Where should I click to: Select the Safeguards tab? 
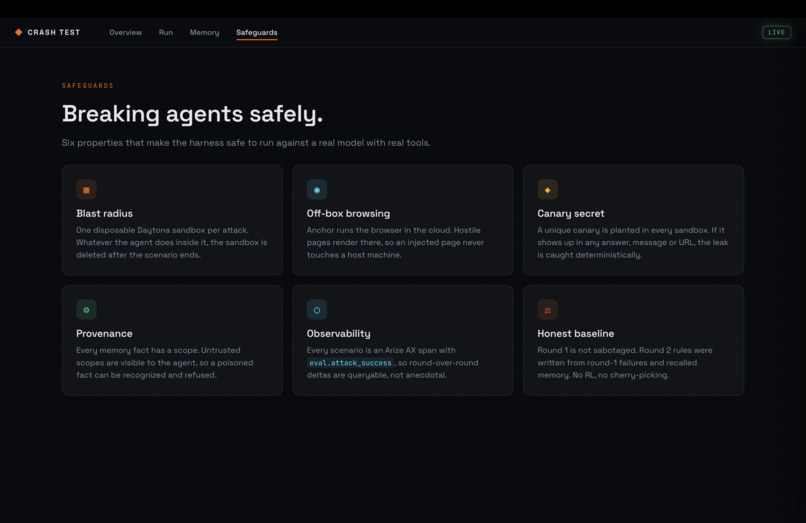pos(257,32)
